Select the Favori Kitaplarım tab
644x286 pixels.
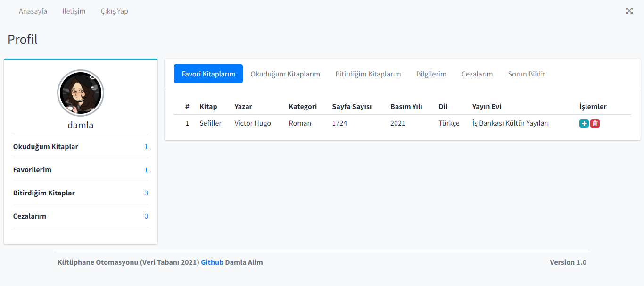[208, 74]
